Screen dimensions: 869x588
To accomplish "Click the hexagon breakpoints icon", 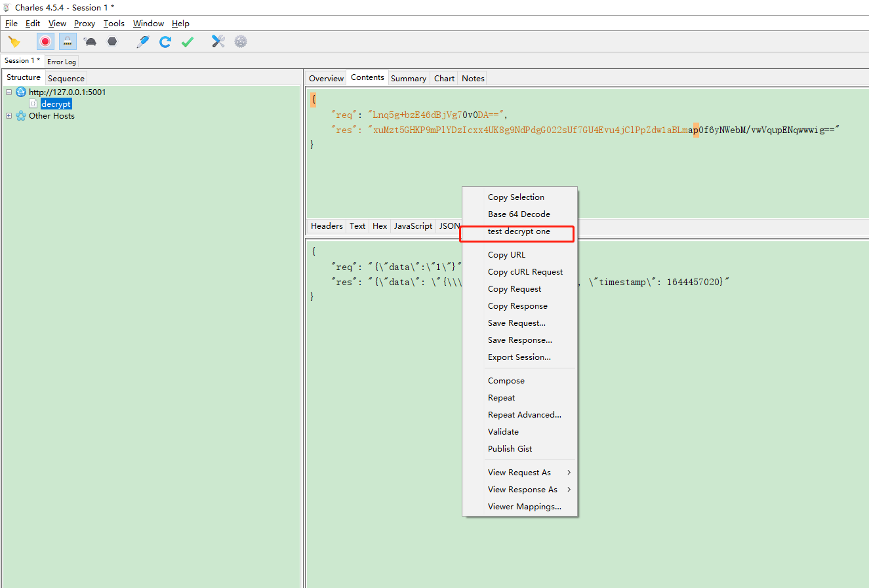I will coord(112,42).
